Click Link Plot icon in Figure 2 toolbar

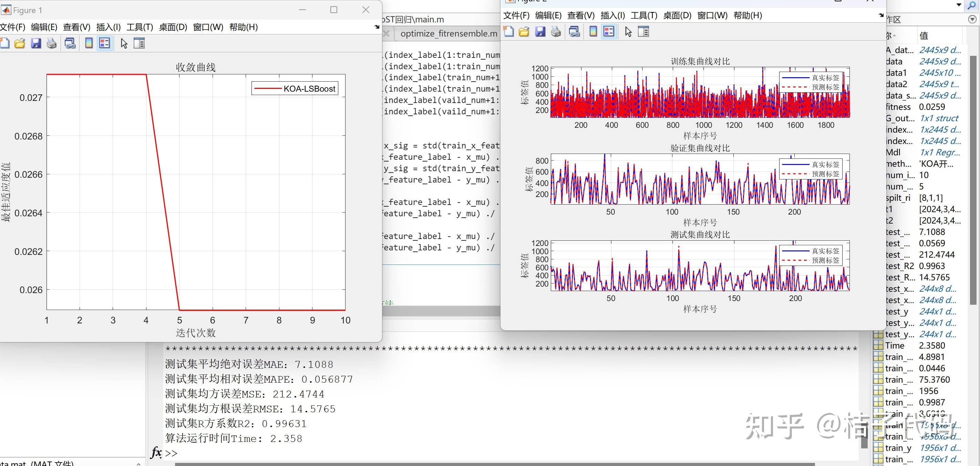(x=574, y=32)
